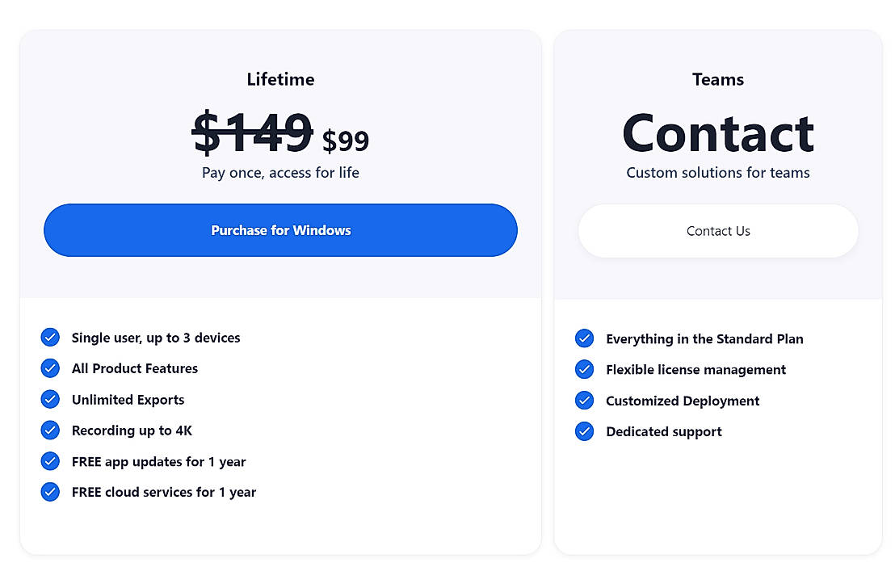Click the large Contact heading text

pyautogui.click(x=718, y=132)
